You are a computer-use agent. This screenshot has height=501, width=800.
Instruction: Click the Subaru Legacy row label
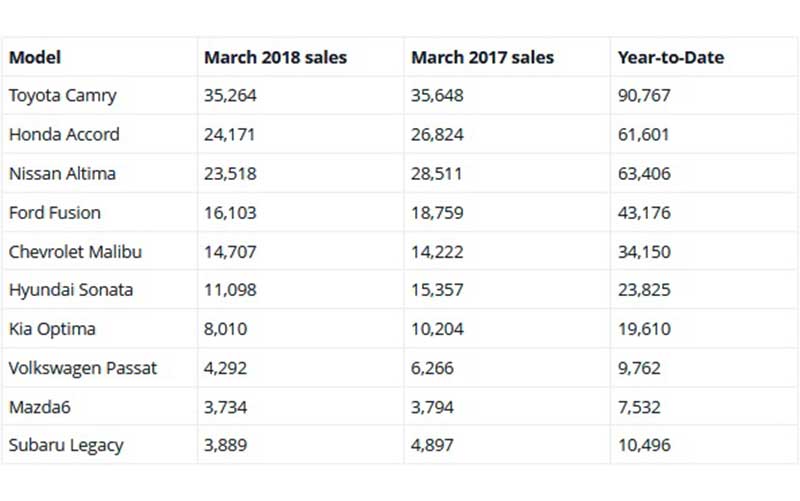[66, 446]
